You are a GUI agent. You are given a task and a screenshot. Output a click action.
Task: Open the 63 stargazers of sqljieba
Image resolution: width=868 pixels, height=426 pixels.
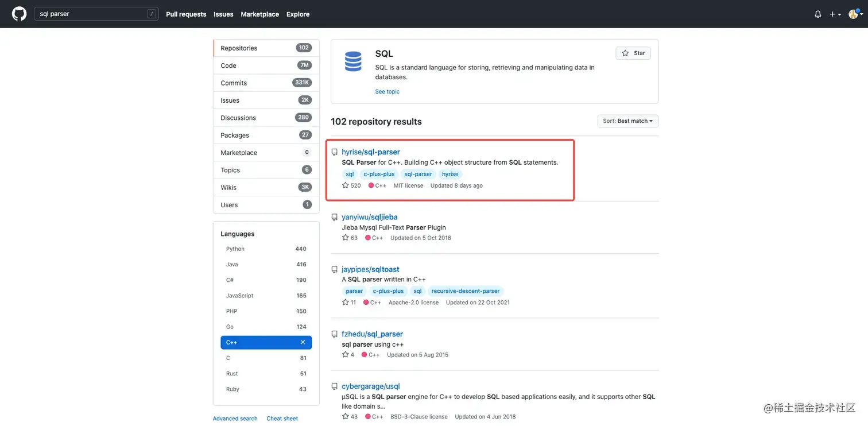point(350,238)
